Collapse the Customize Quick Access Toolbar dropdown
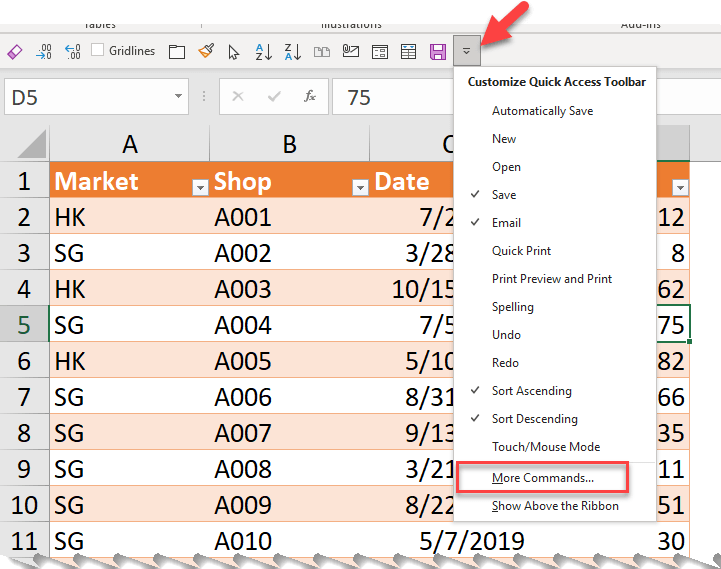The image size is (721, 569). [x=466, y=51]
